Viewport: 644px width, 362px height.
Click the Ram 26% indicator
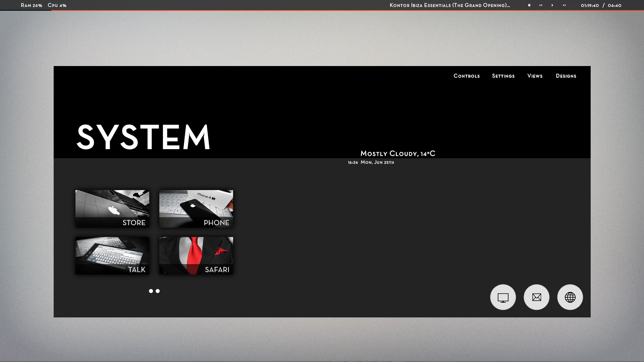point(32,5)
